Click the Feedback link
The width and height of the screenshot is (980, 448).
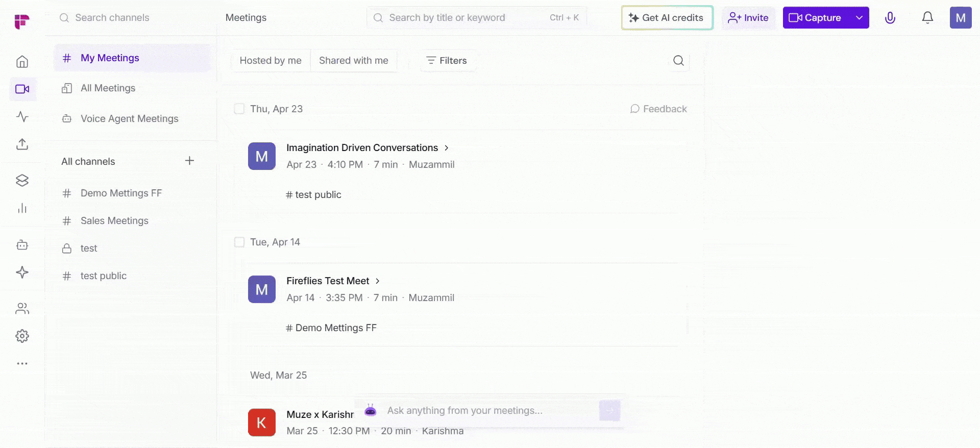[x=658, y=109]
